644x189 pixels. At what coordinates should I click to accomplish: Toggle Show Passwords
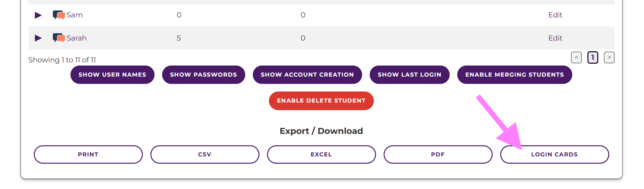click(x=203, y=75)
